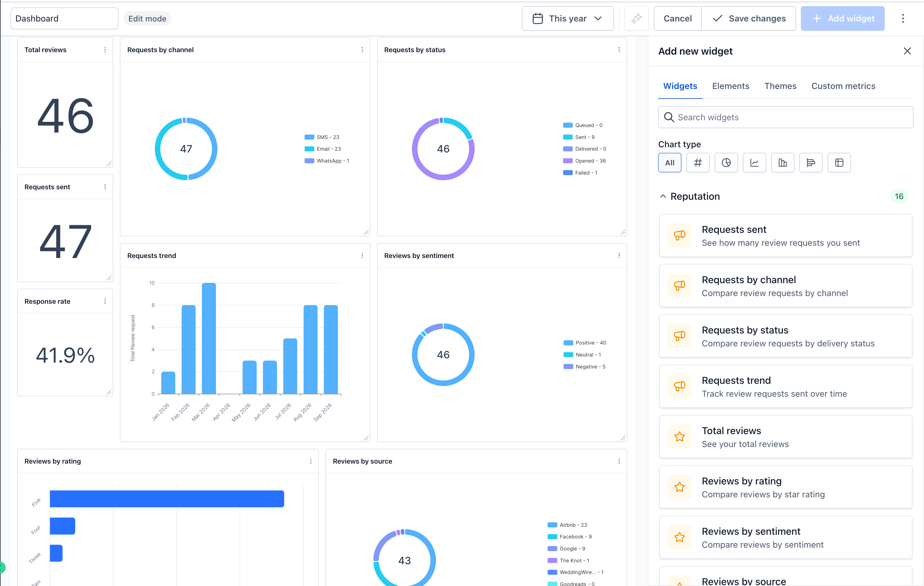Open Reviews by rating widget options menu
The width and height of the screenshot is (924, 586).
tap(311, 461)
